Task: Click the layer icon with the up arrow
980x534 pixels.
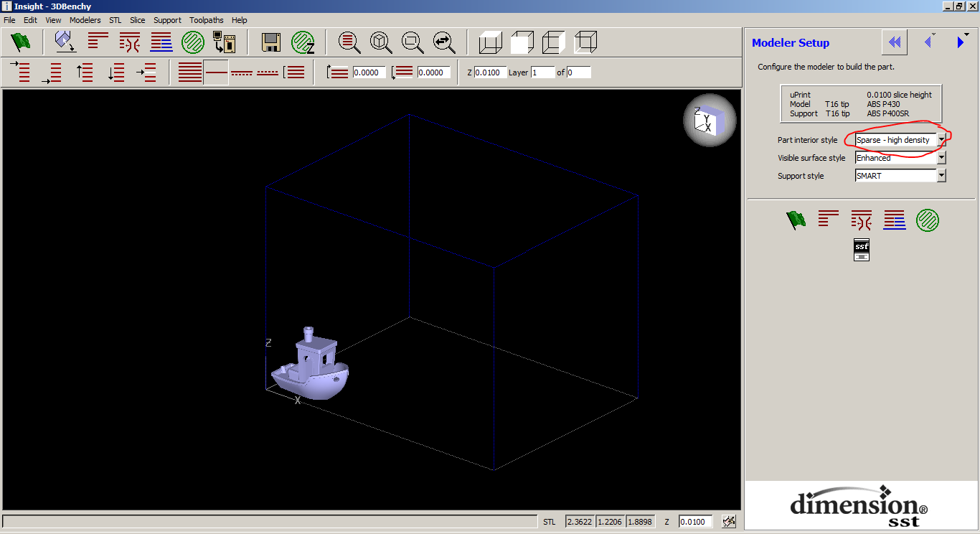Action: tap(85, 72)
